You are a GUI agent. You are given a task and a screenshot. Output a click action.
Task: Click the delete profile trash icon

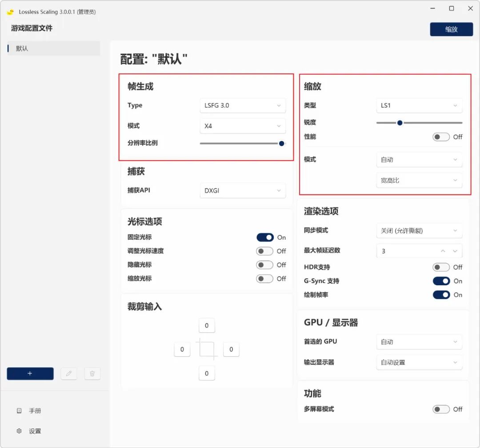[x=92, y=373]
